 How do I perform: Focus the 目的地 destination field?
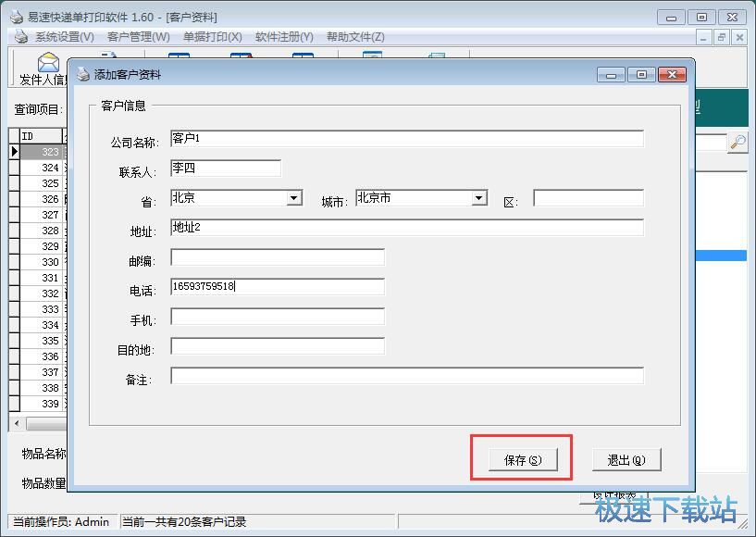[278, 346]
